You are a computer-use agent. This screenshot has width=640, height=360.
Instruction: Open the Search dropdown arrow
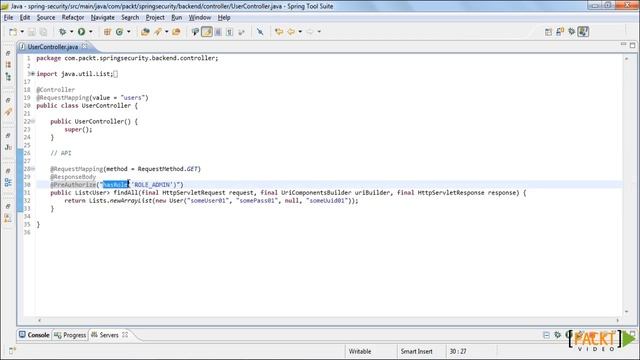pos(167,32)
